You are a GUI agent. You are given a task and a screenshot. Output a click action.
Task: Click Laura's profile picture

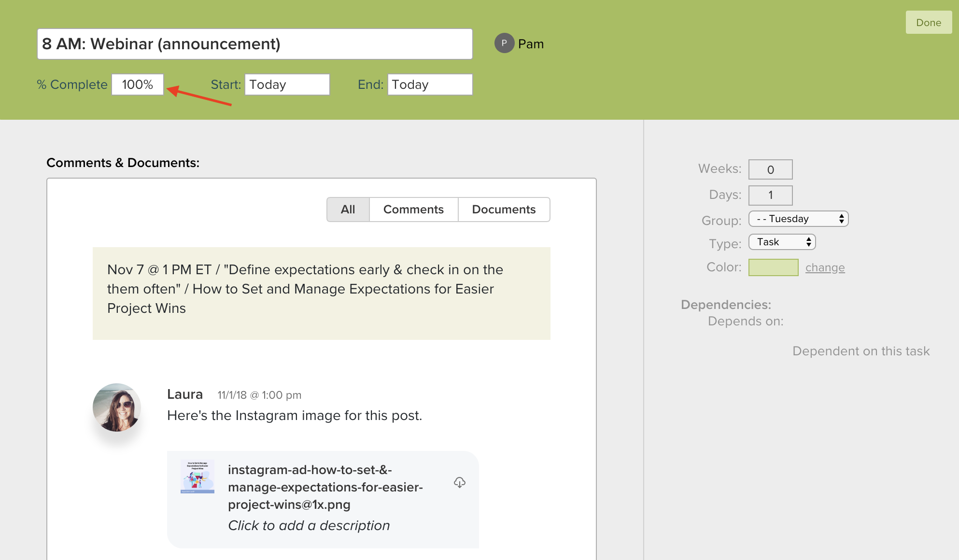(x=116, y=407)
